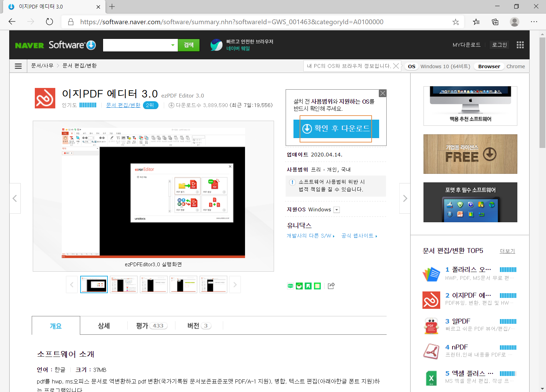Image resolution: width=546 pixels, height=392 pixels.
Task: Open the Naver Whale browser banner icon
Action: point(216,45)
